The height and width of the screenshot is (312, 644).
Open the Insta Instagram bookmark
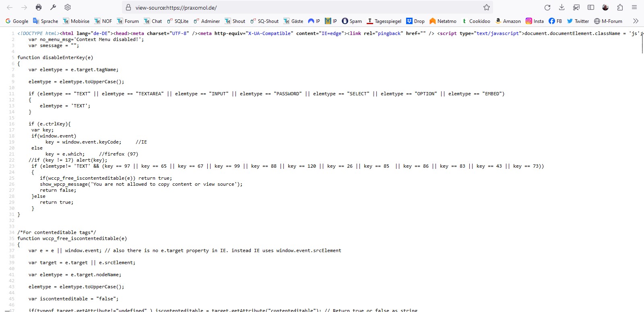(535, 21)
